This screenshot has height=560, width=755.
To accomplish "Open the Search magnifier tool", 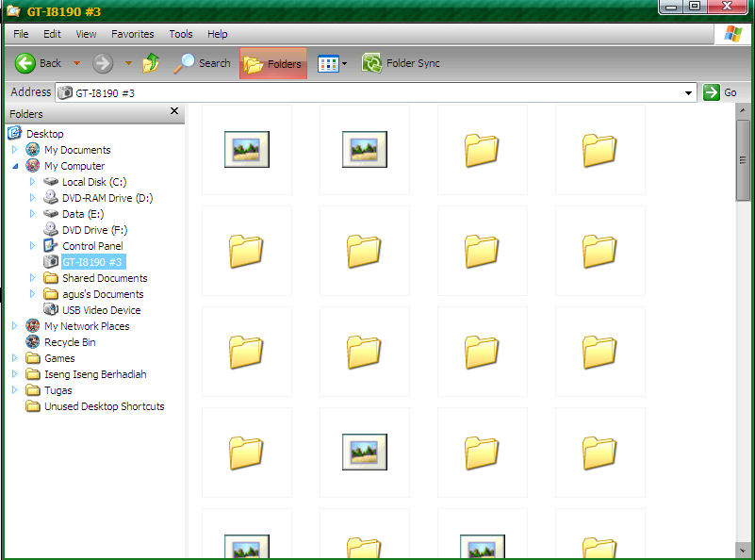I will coord(203,63).
